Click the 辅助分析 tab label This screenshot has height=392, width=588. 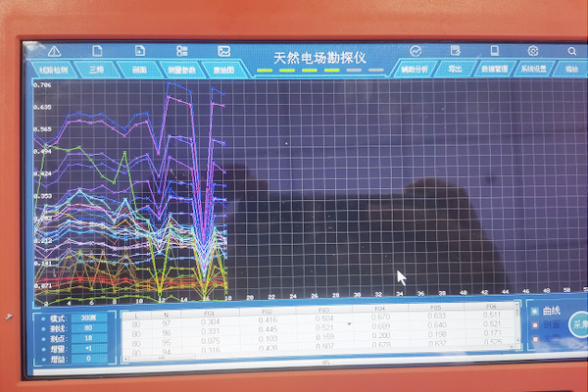416,70
